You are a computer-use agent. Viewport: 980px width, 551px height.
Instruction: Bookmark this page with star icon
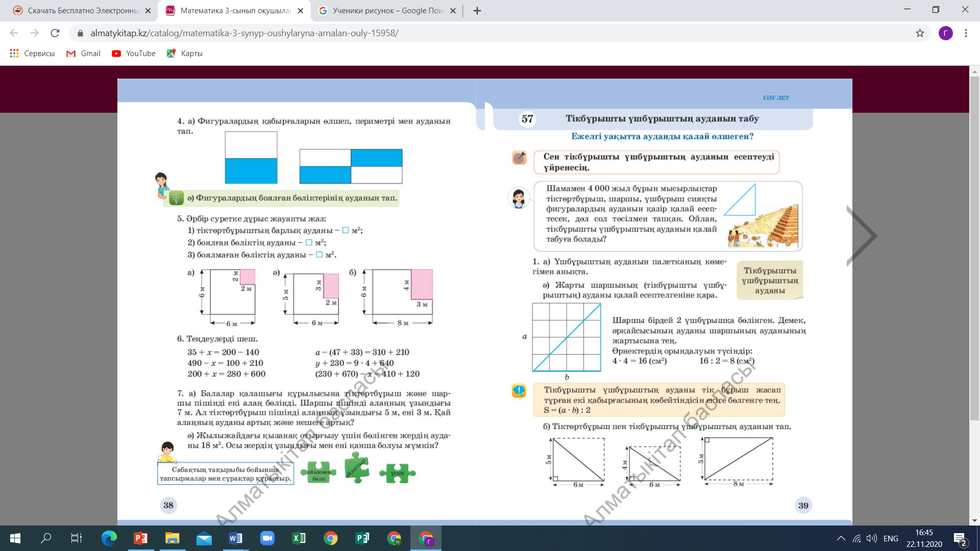pos(920,33)
